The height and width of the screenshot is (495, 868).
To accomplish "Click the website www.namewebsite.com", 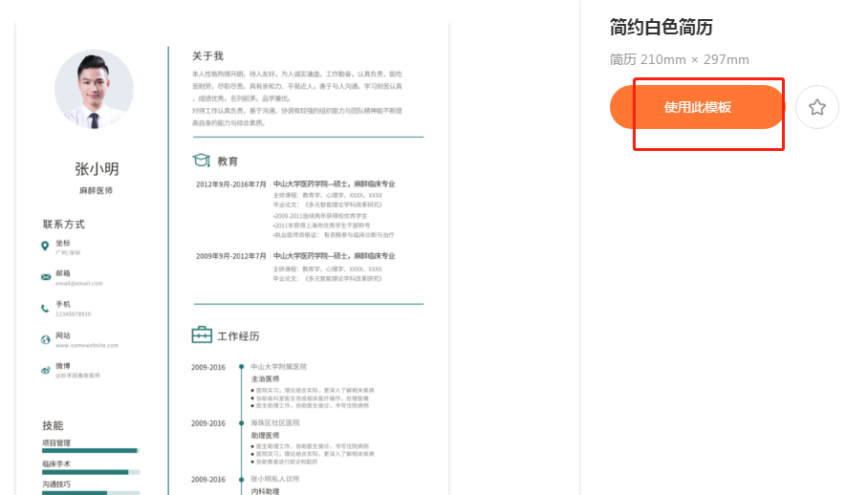I will point(87,345).
